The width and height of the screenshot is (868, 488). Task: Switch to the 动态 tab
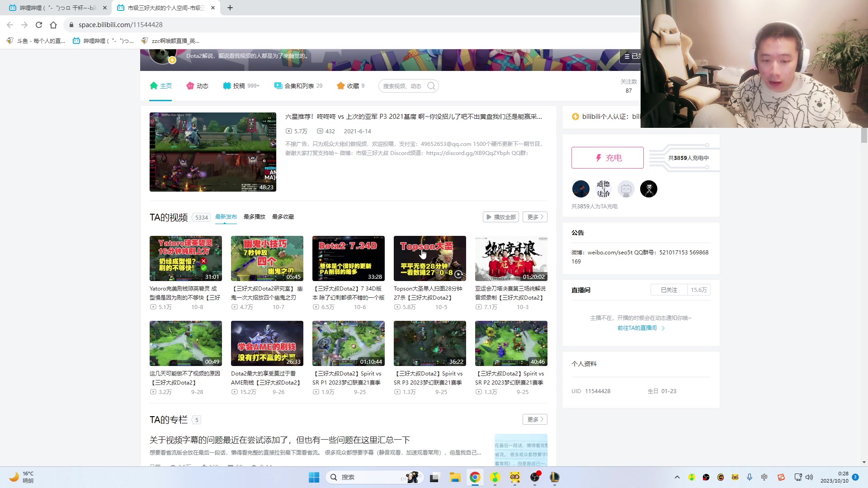coord(197,86)
